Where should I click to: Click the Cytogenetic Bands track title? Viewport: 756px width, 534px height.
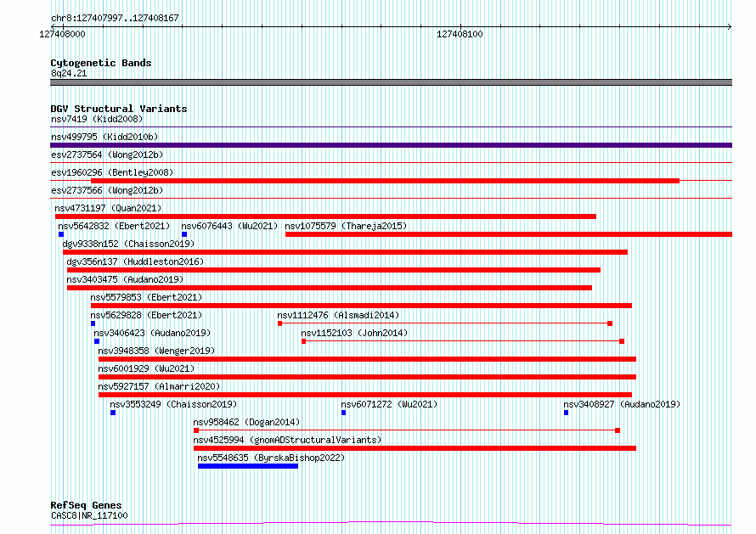click(x=101, y=63)
